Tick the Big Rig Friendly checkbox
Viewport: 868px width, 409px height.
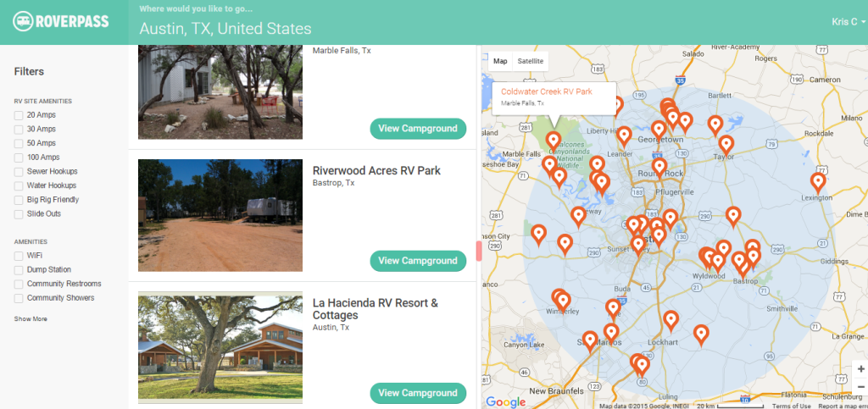[19, 200]
